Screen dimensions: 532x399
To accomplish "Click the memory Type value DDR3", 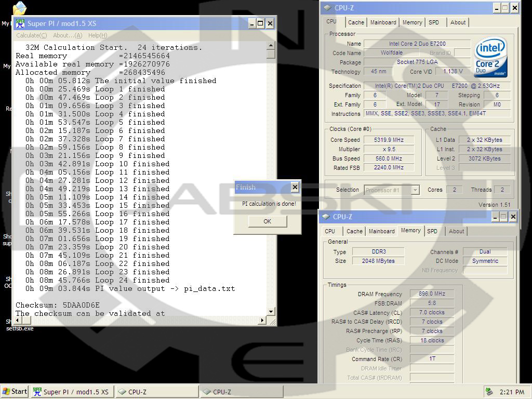I will point(378,251).
